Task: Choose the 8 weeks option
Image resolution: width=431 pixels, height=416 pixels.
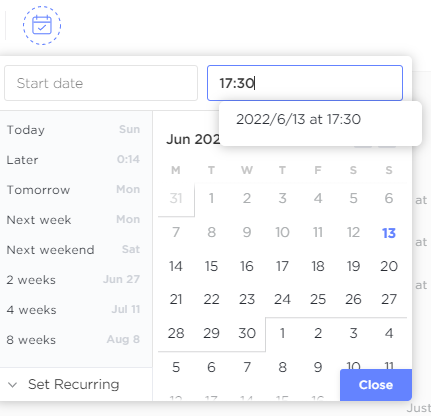Action: [73, 340]
